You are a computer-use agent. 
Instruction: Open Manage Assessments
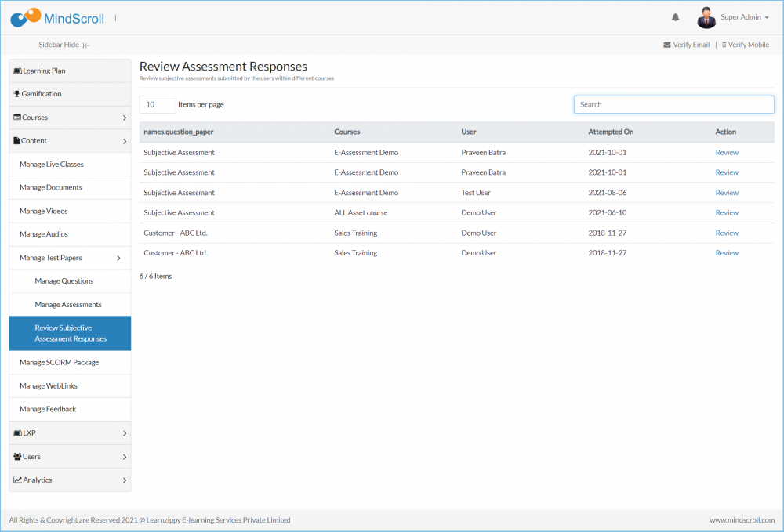pyautogui.click(x=70, y=305)
